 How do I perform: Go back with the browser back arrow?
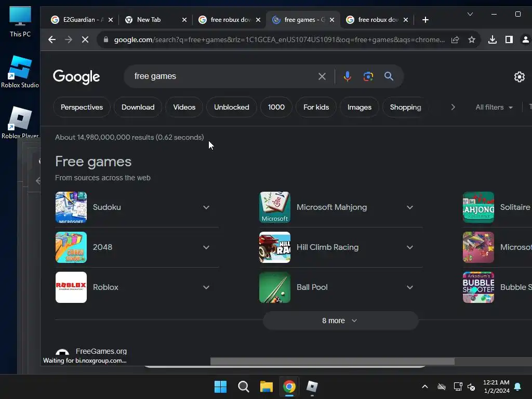[x=51, y=39]
